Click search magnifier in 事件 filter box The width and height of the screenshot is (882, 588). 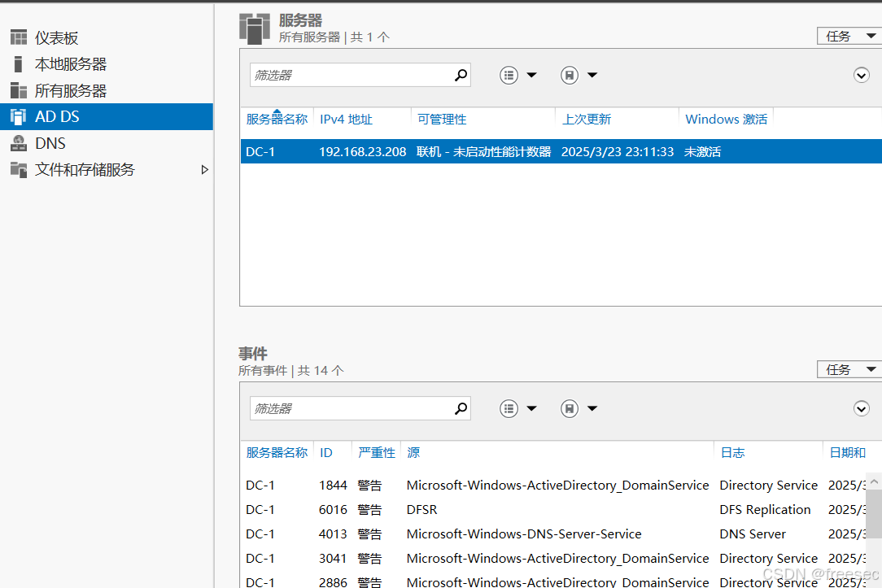(461, 408)
